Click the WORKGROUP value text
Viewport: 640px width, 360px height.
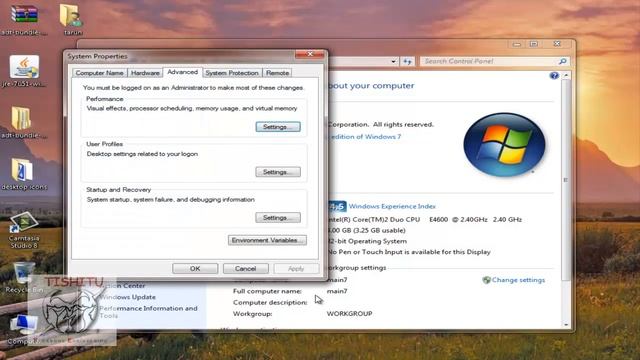click(349, 314)
